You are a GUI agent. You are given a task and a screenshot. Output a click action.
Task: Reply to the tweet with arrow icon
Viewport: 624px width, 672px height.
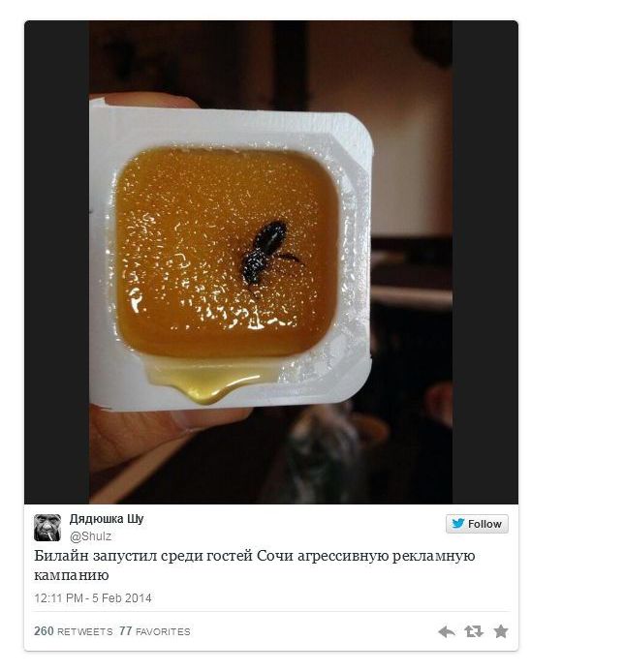(x=446, y=631)
